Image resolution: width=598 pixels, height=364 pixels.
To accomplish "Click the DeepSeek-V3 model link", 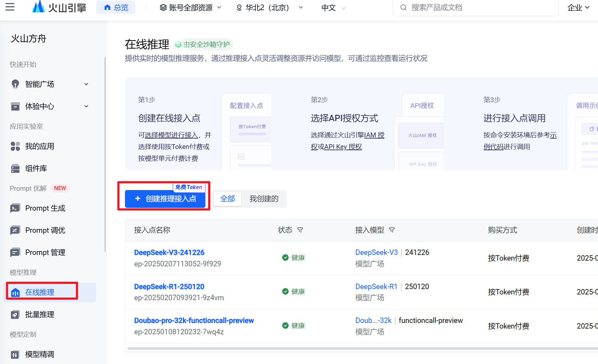I will pyautogui.click(x=377, y=252).
